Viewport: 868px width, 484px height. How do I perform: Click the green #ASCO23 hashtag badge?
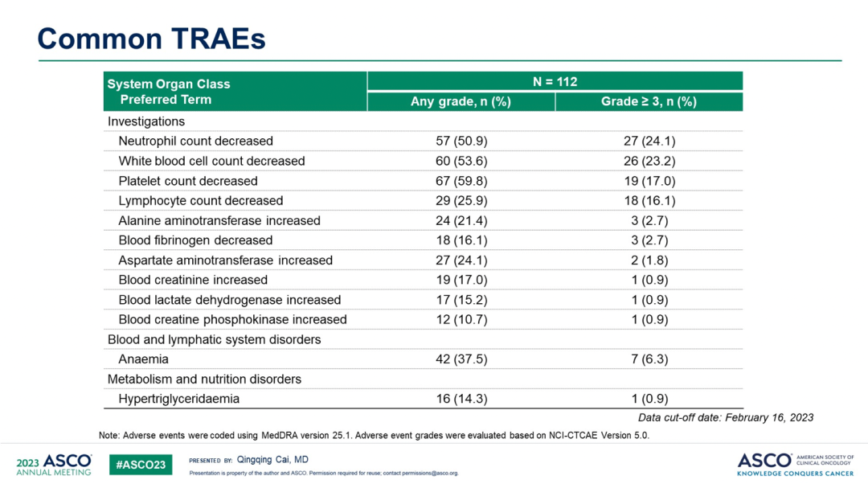coord(141,465)
